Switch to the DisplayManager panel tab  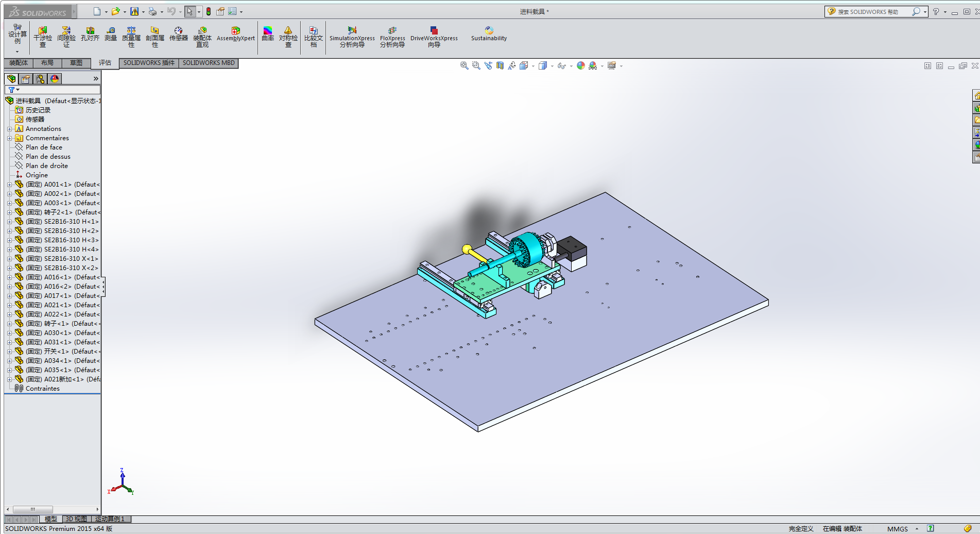(55, 79)
